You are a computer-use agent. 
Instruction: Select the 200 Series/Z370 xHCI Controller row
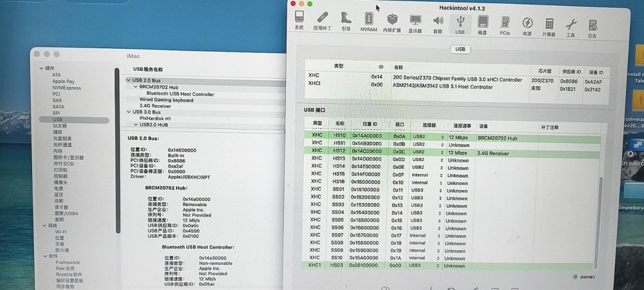click(x=457, y=79)
